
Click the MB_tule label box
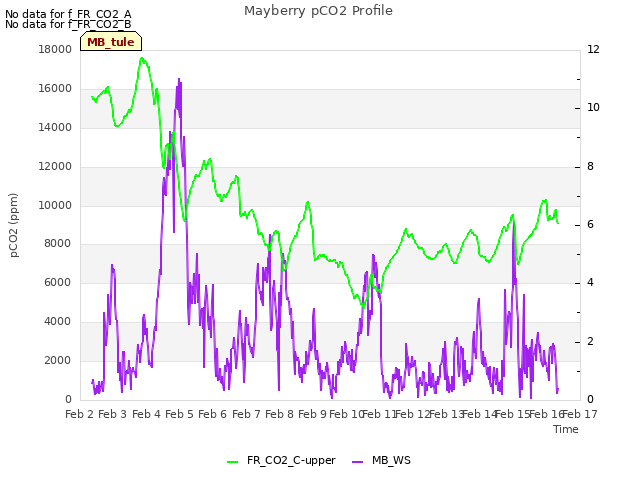[x=111, y=42]
